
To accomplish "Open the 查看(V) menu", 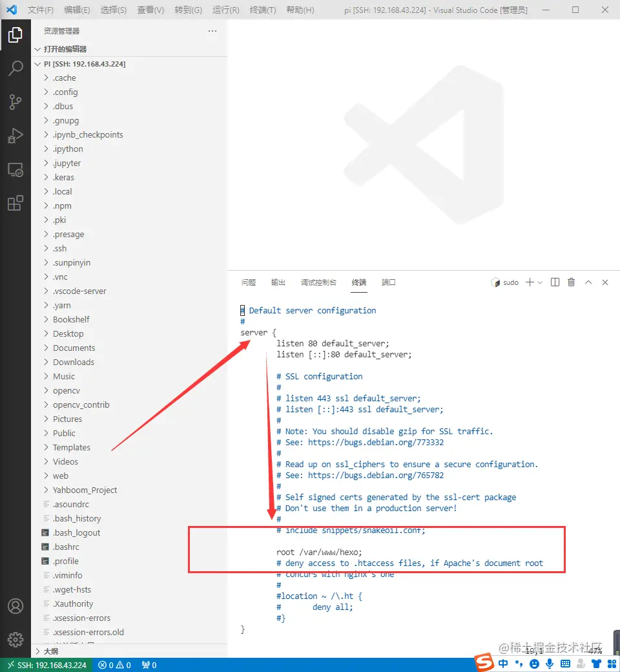I will [150, 10].
